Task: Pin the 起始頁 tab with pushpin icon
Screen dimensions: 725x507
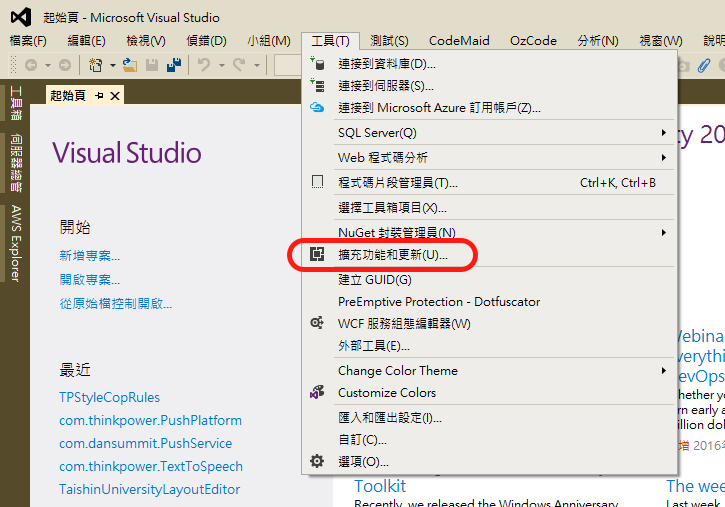Action: [99, 96]
